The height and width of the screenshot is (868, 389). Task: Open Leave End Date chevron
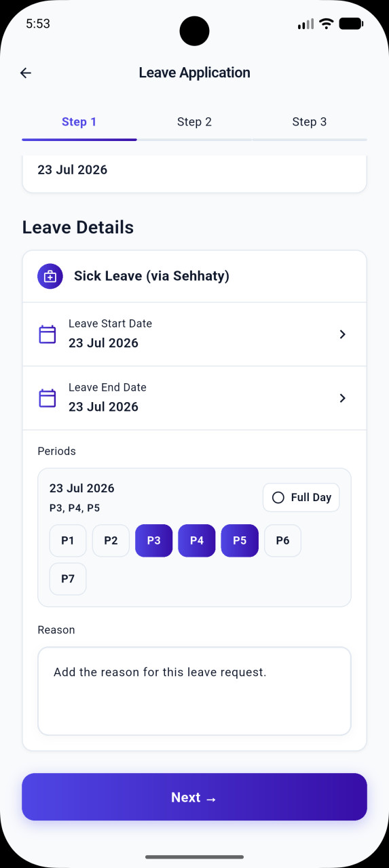click(343, 398)
